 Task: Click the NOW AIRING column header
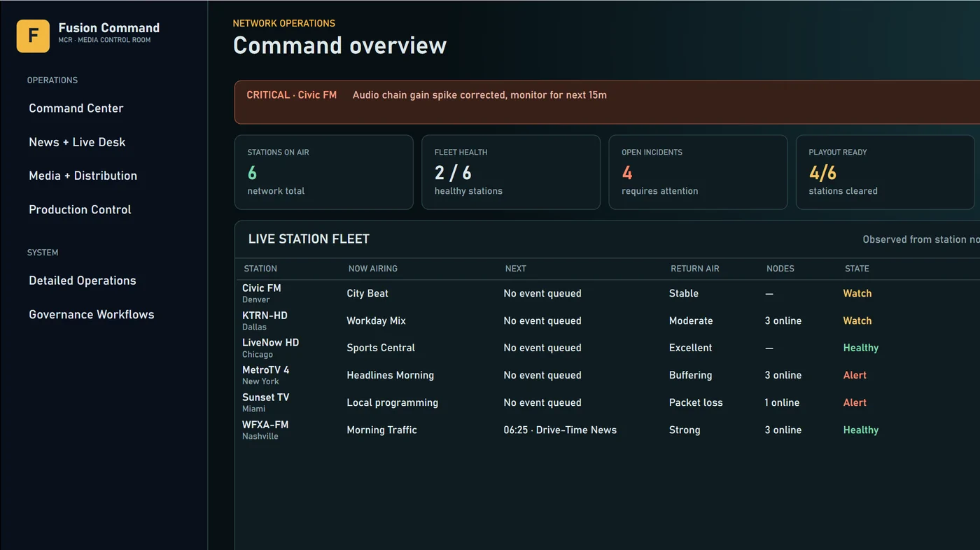[x=373, y=269]
